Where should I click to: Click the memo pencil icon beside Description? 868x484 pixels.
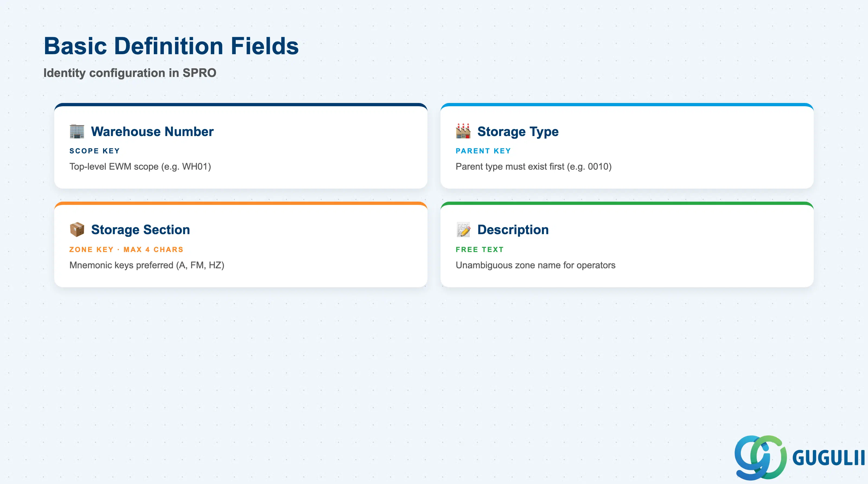click(x=463, y=230)
